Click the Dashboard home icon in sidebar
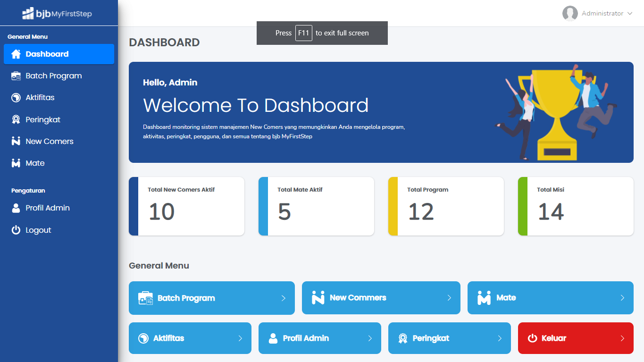The image size is (644, 362). coord(16,54)
